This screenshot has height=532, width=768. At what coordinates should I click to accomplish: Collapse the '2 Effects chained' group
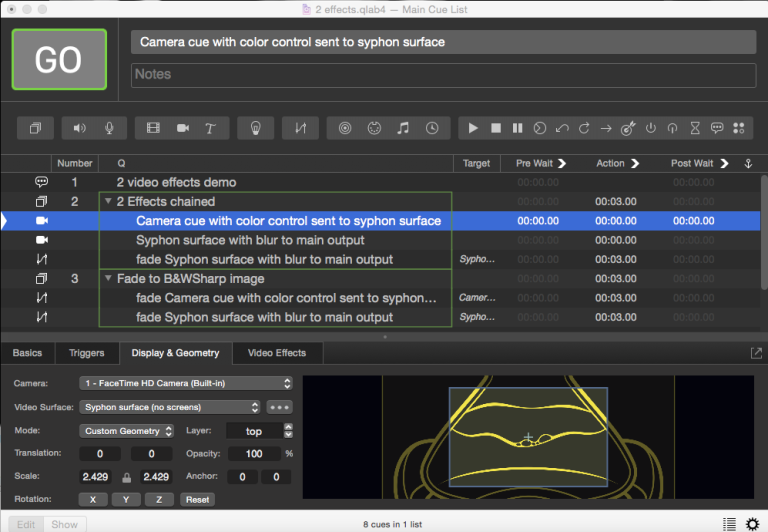point(108,202)
